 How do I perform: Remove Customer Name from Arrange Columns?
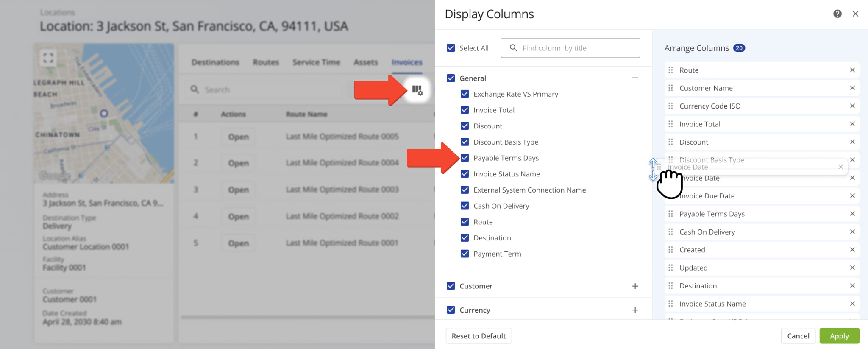[852, 88]
